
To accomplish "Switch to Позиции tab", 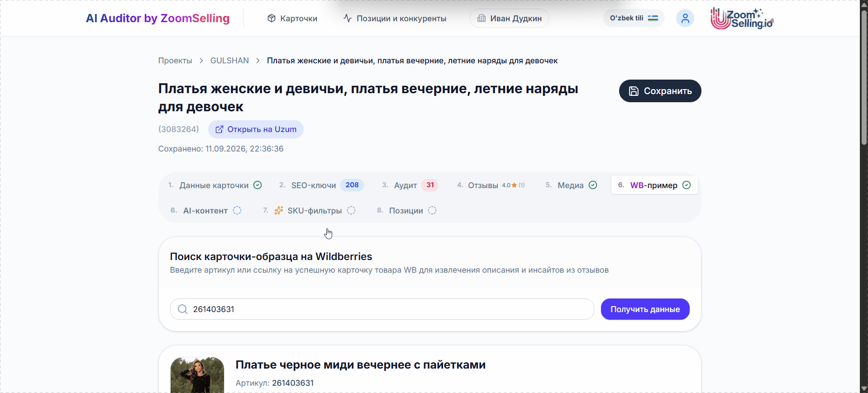I will coord(406,210).
